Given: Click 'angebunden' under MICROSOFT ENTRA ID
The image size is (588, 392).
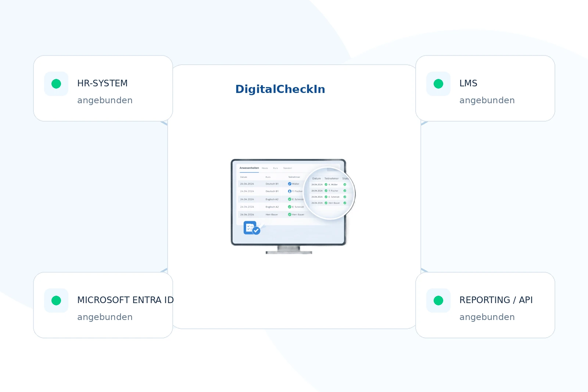Looking at the screenshot, I should coord(105,317).
